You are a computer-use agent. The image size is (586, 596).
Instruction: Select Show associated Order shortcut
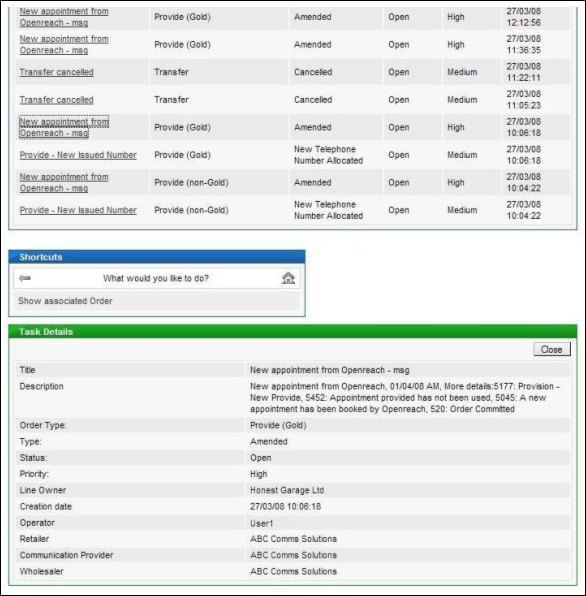tap(65, 301)
